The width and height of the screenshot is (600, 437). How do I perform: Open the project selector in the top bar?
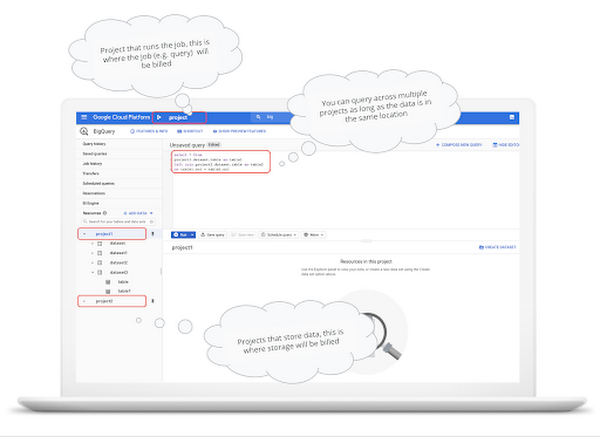point(179,117)
